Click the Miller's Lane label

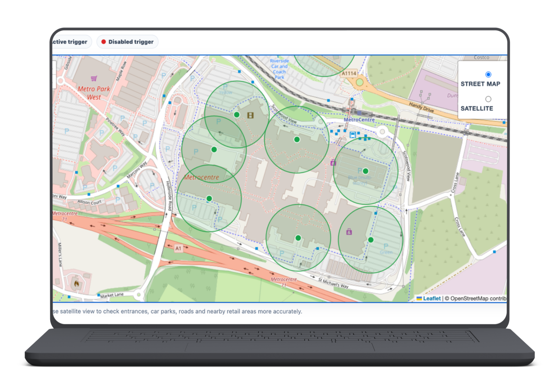[x=60, y=255]
